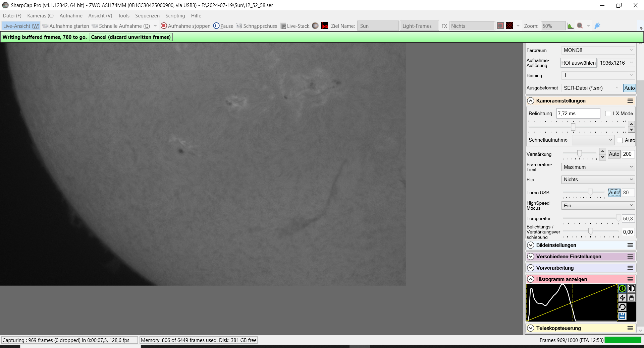Toggle the Auto button for Turbo USB

[614, 193]
